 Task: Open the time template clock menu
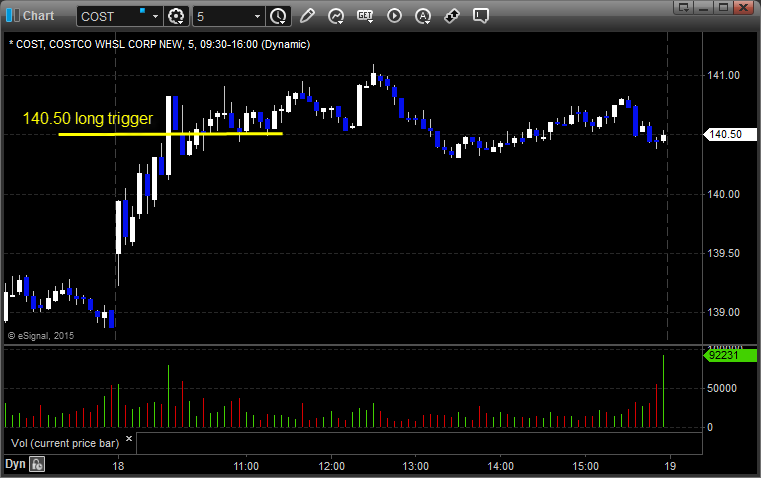pos(278,16)
